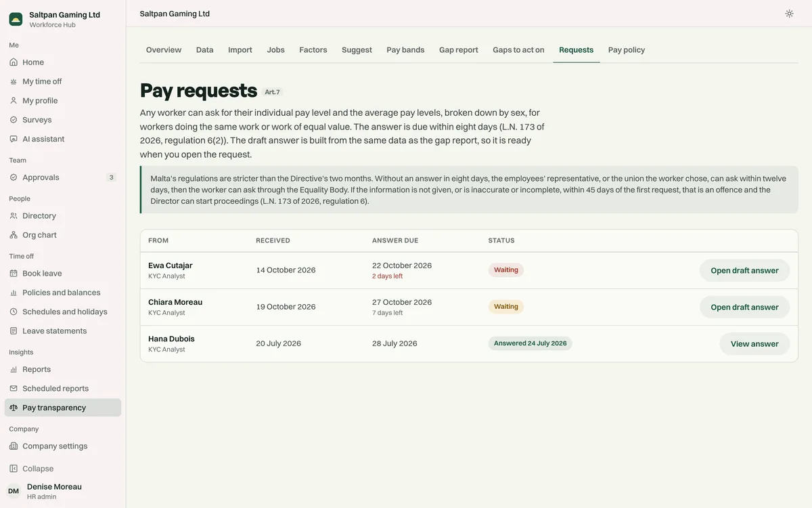This screenshot has width=812, height=508.
Task: Click the RECEIVED column header
Action: (273, 240)
